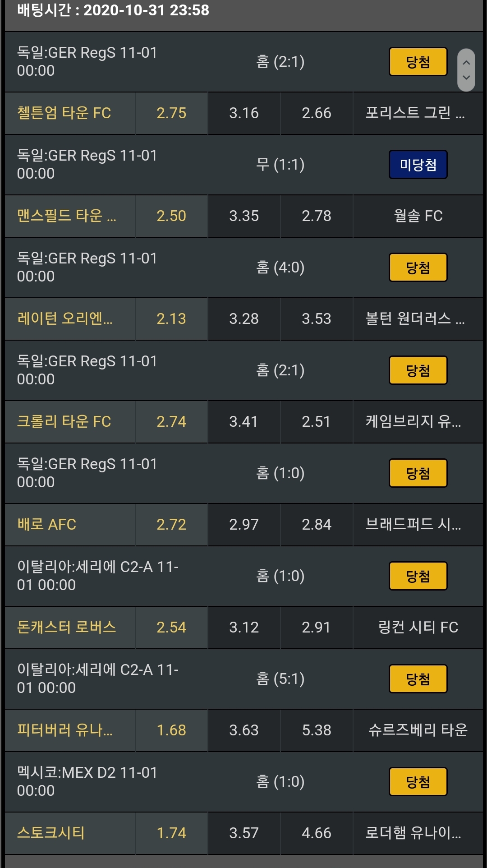This screenshot has height=868, width=487.
Task: Click the 2.84 away odds cell
Action: [317, 525]
